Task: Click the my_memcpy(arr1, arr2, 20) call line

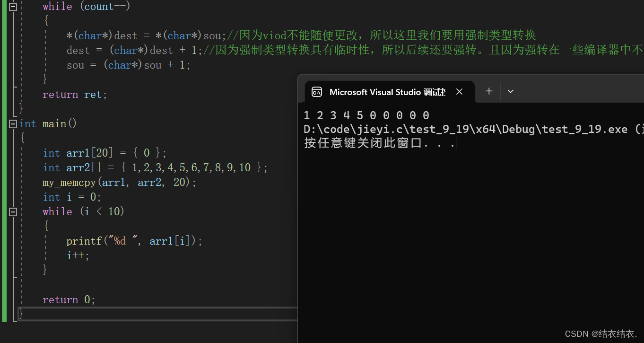Action: pos(119,182)
